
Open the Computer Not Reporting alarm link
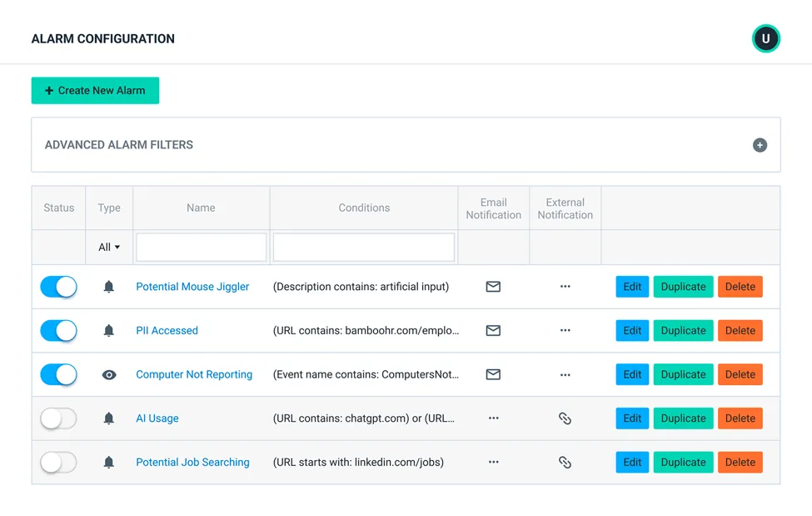[194, 374]
